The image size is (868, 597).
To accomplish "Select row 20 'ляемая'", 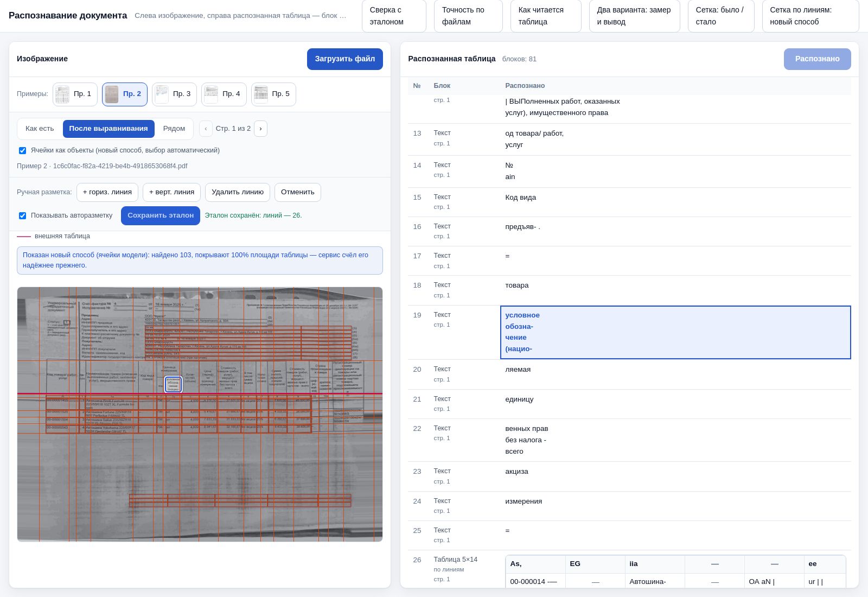I will (629, 374).
